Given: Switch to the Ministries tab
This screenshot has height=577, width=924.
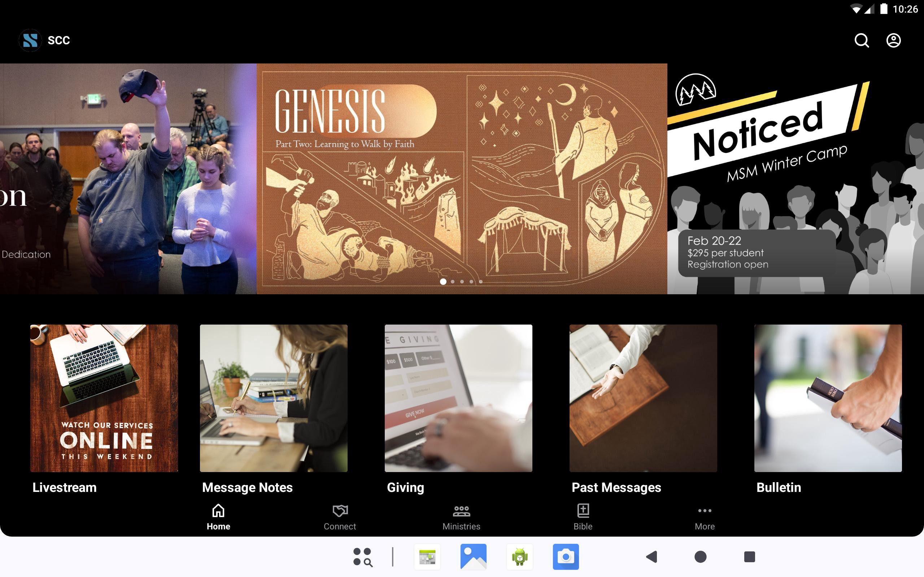Looking at the screenshot, I should (x=461, y=517).
